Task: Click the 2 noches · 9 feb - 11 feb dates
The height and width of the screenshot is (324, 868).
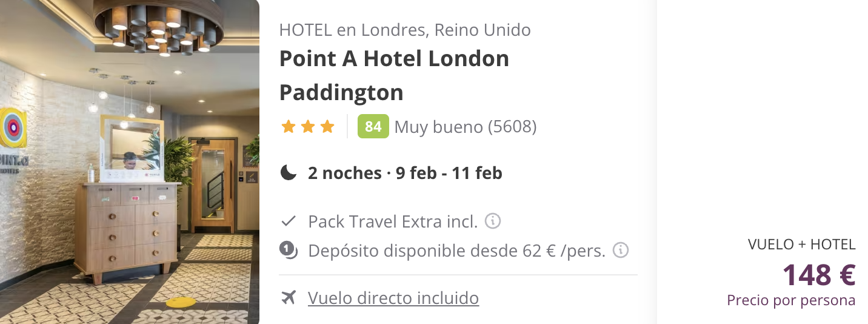Action: (x=405, y=174)
